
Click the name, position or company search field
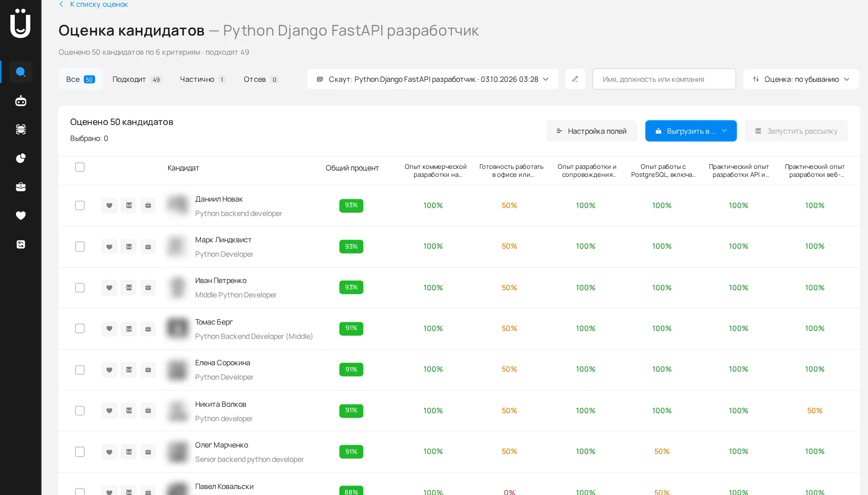coord(664,79)
